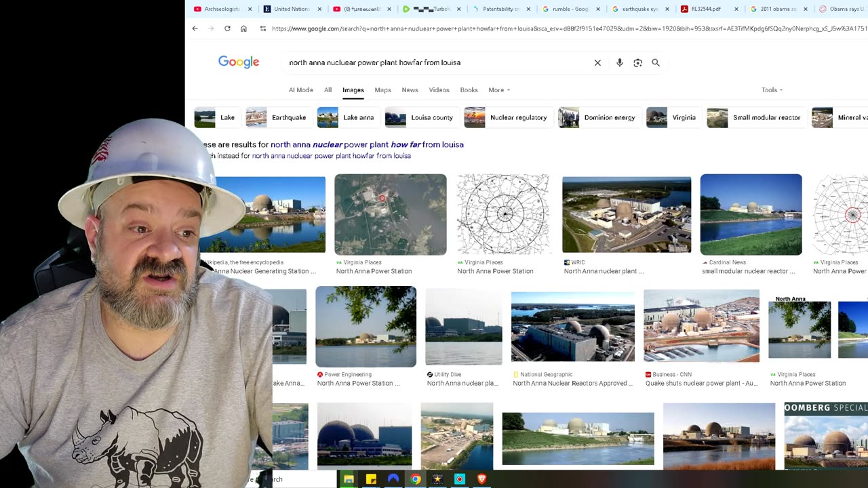The height and width of the screenshot is (488, 868).
Task: Switch to the United Nations tab
Action: (292, 9)
